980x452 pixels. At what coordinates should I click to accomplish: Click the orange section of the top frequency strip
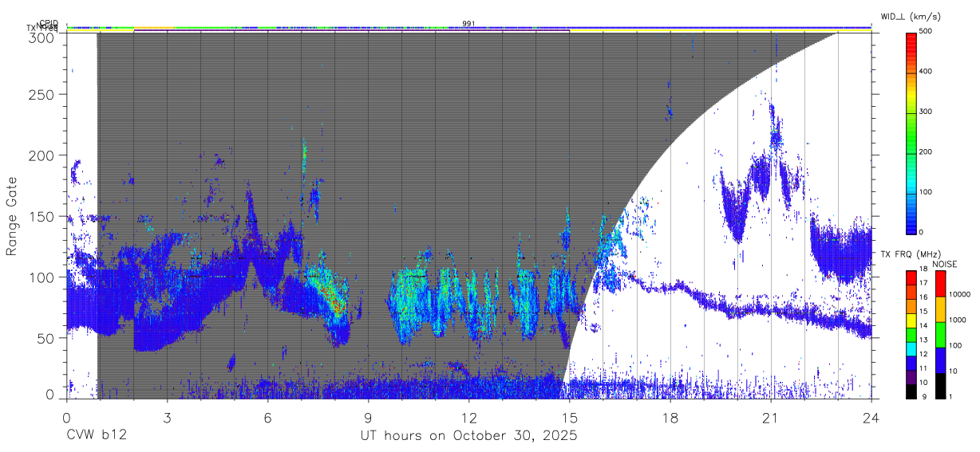pyautogui.click(x=153, y=29)
